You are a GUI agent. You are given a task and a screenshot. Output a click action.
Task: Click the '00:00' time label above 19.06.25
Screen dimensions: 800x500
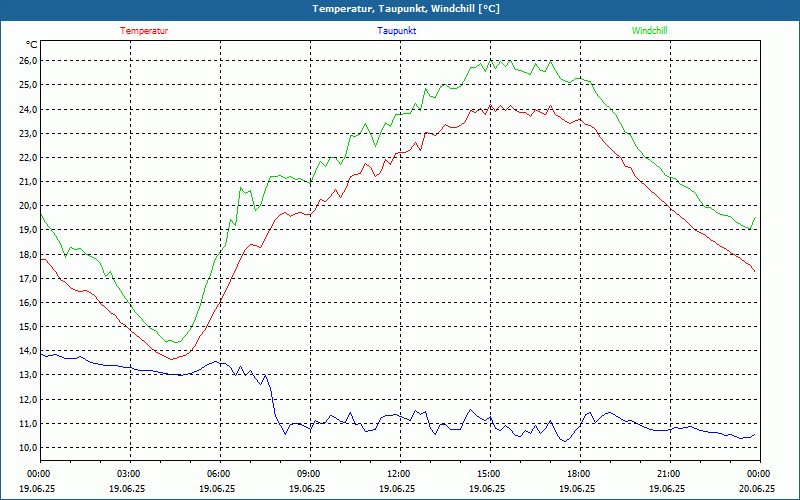(38, 474)
